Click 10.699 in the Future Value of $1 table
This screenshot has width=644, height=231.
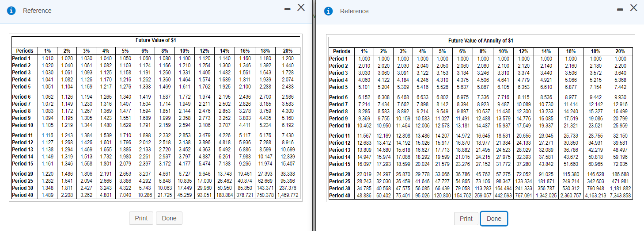[288, 150]
